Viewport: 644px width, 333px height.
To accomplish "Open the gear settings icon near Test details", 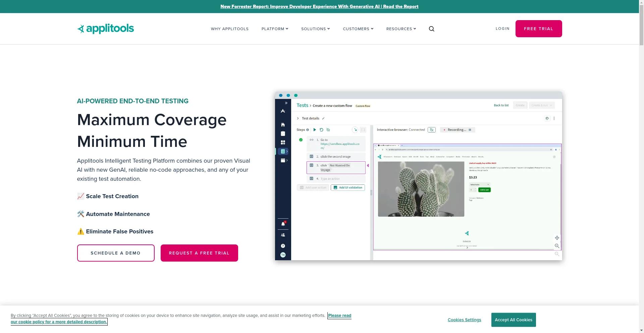I will [x=547, y=118].
